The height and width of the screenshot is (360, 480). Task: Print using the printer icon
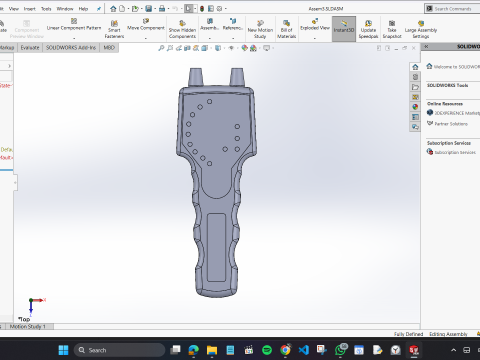pyautogui.click(x=162, y=9)
